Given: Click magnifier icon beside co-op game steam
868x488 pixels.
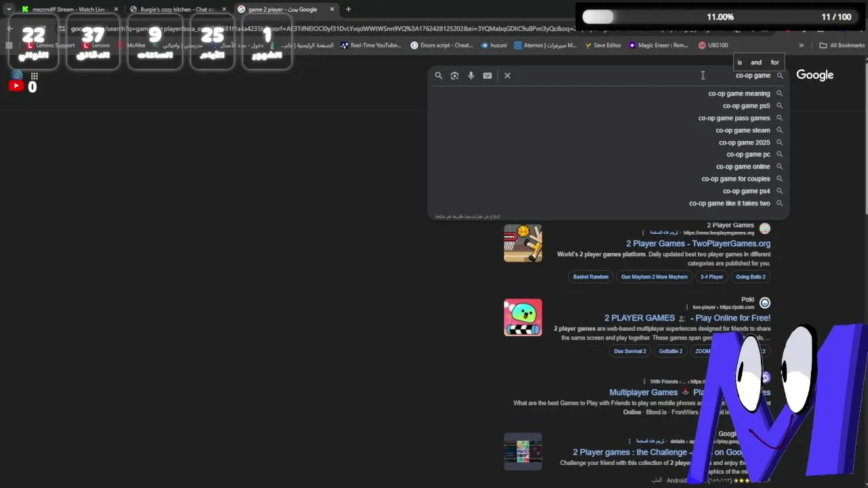Looking at the screenshot, I should point(780,130).
